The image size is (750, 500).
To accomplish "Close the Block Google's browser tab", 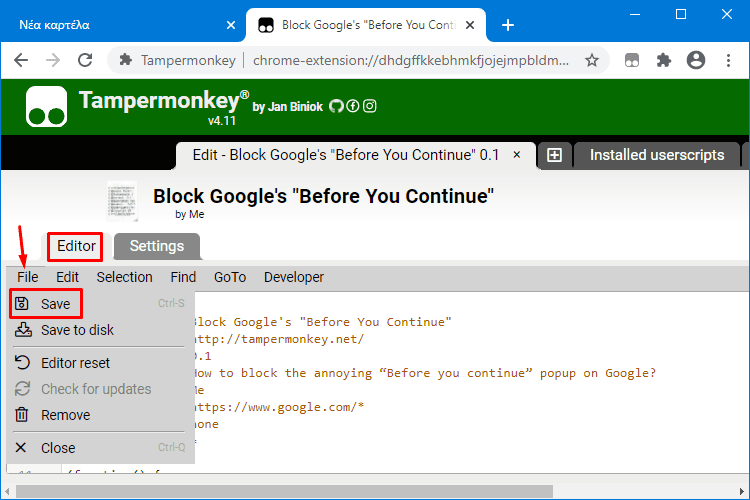I will (x=470, y=25).
